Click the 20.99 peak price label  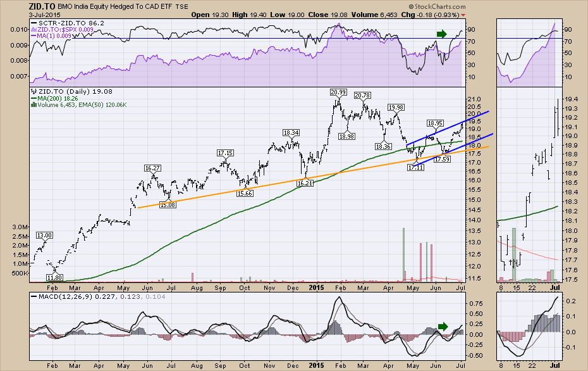338,92
